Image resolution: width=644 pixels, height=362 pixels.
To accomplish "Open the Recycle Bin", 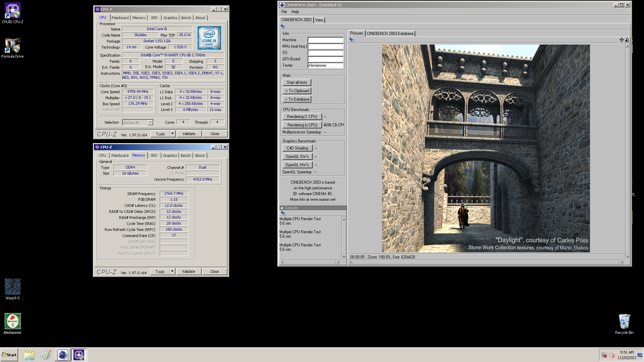I will pos(624,324).
